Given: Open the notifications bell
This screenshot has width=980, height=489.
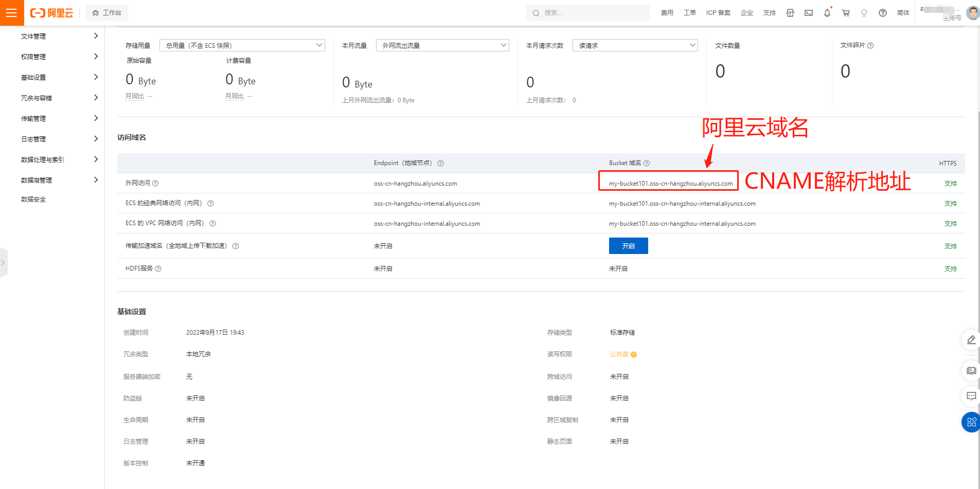Looking at the screenshot, I should tap(827, 13).
